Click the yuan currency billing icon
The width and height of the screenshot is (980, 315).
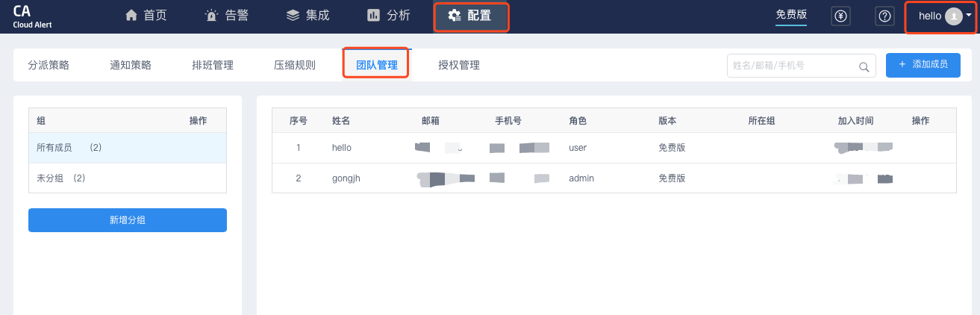coord(841,16)
